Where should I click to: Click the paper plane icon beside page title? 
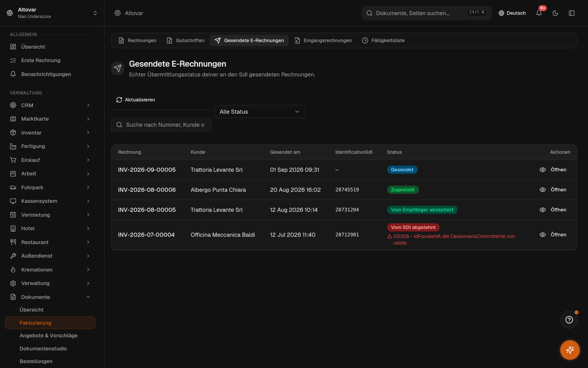pos(118,68)
